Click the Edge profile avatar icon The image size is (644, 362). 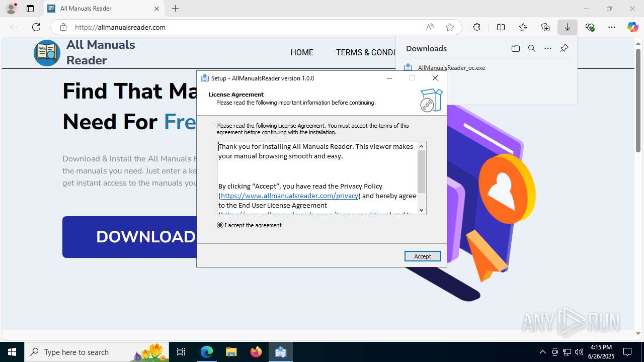coord(11,9)
